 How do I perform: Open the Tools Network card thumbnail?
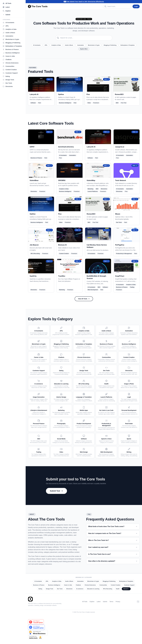point(127,170)
